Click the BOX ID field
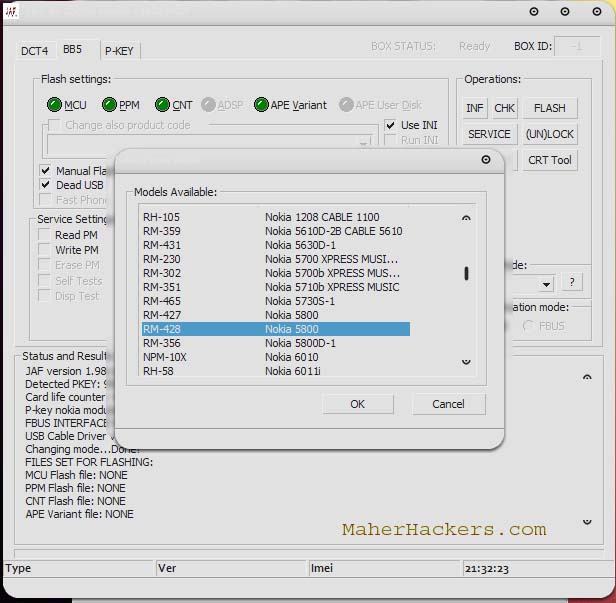Image resolution: width=616 pixels, height=603 pixels. click(x=577, y=46)
